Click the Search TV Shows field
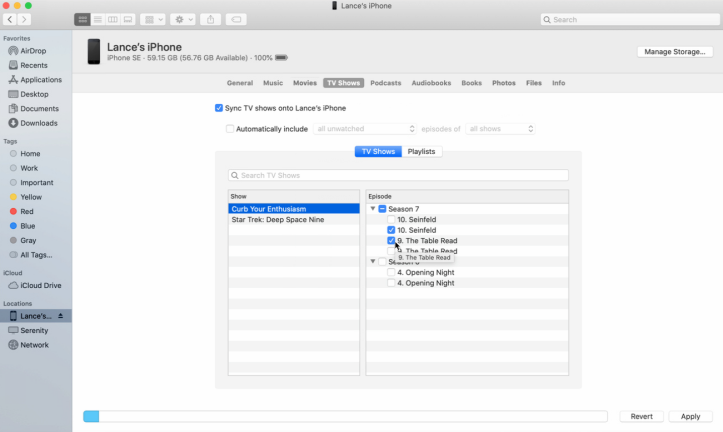The image size is (723, 432). [x=398, y=175]
